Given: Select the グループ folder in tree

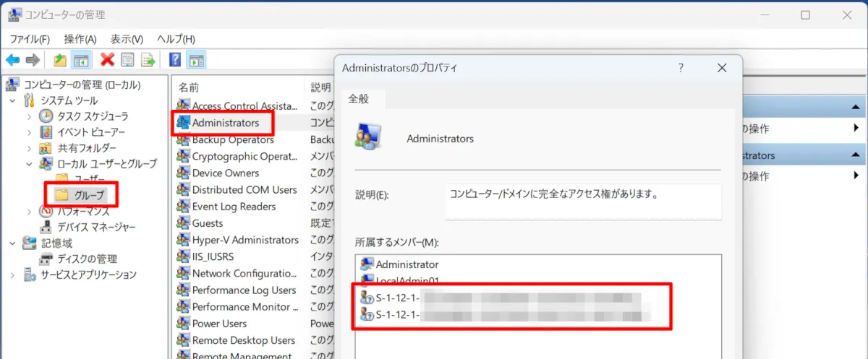Looking at the screenshot, I should [90, 195].
